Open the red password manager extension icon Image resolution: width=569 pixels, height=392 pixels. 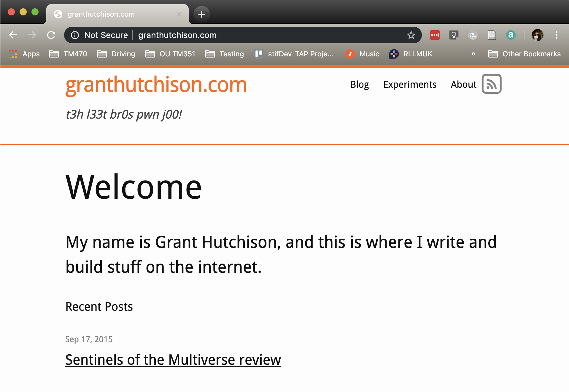435,35
